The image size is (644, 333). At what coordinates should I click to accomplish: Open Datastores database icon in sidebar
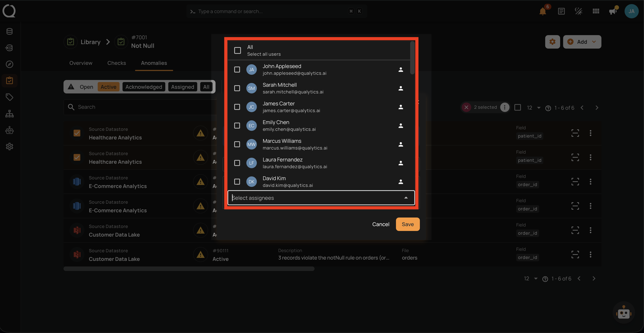[x=10, y=31]
